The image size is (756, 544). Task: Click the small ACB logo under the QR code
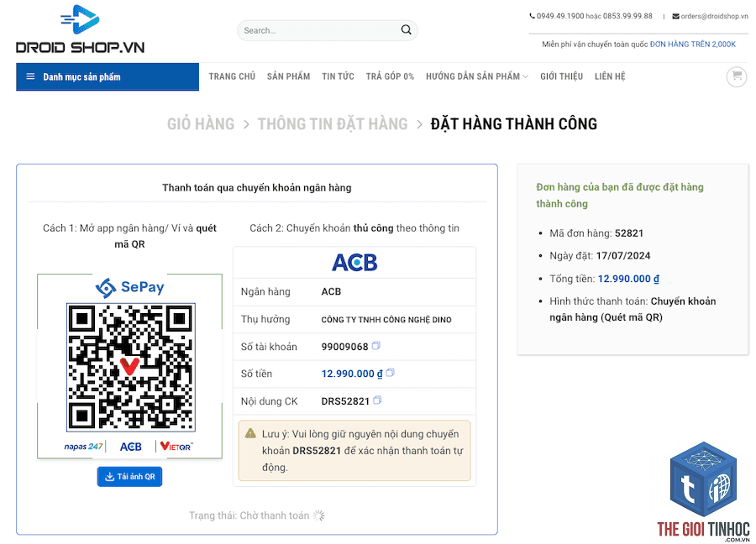click(131, 447)
